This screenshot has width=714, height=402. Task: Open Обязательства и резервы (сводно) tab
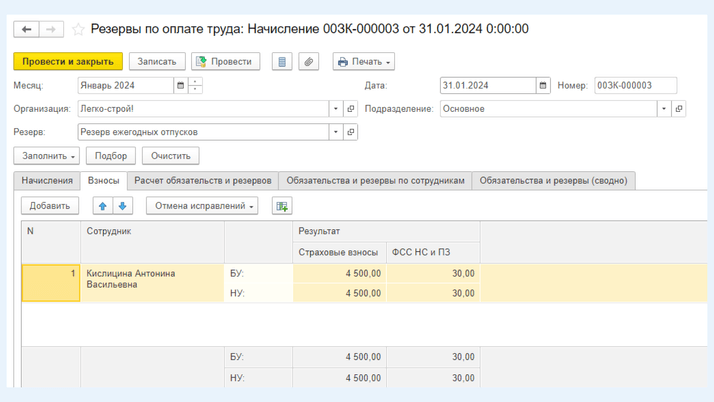click(x=553, y=181)
